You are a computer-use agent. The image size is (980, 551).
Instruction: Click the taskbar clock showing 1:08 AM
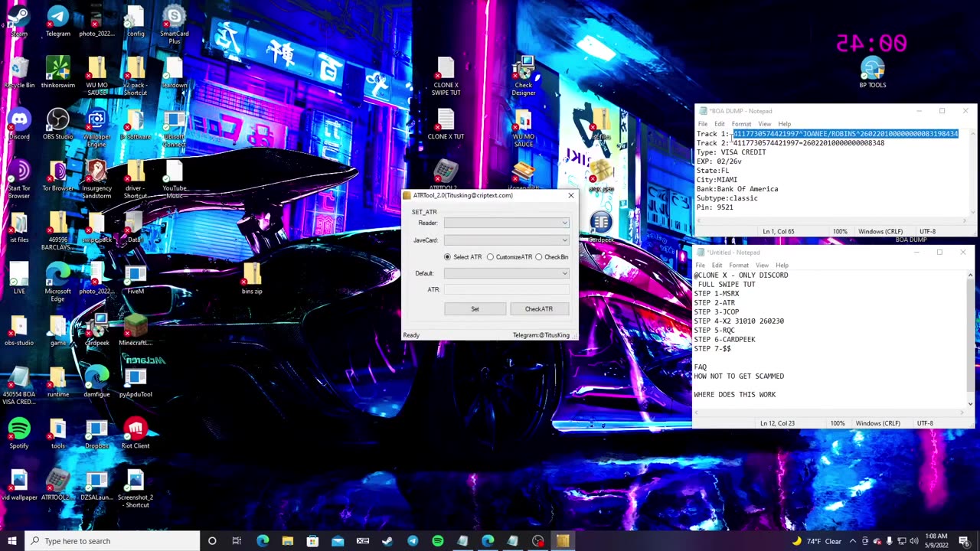[935, 541]
